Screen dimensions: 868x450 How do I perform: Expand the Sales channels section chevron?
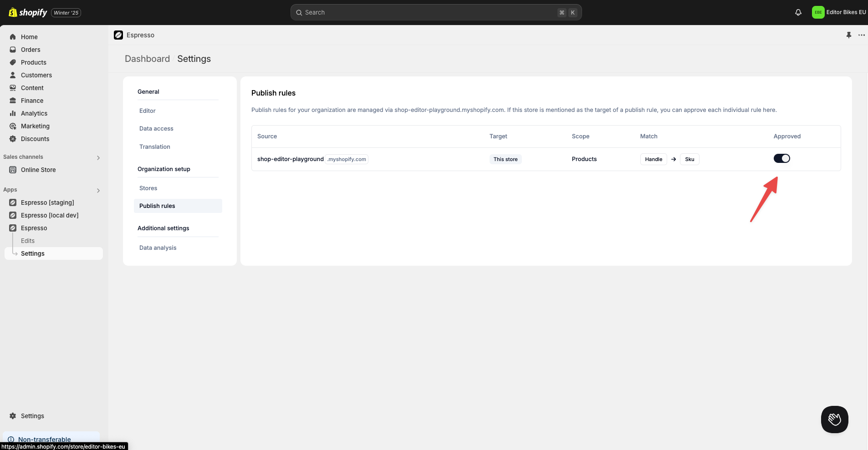[98, 157]
